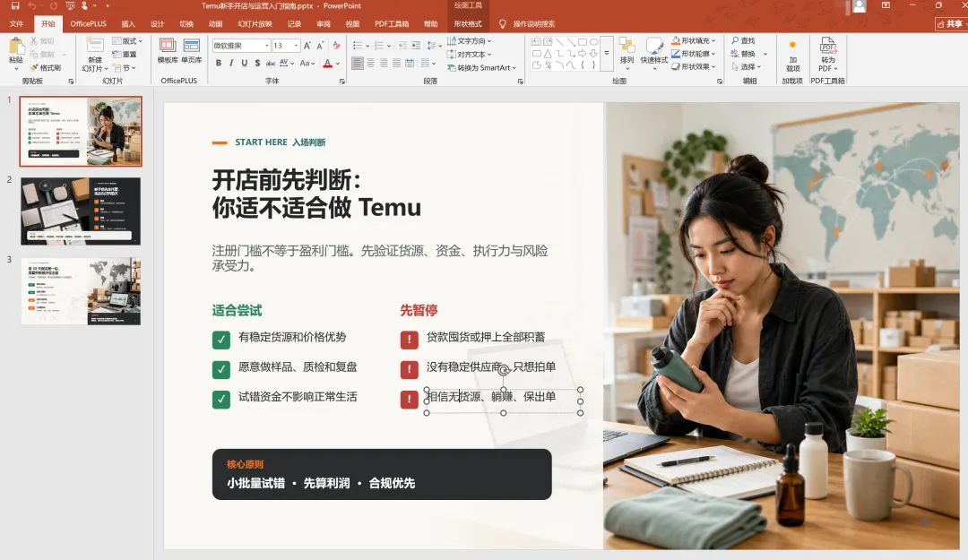Viewport: 968px width, 560px height.
Task: Open the Shape Effects (形状效果) dropdown
Action: point(693,66)
